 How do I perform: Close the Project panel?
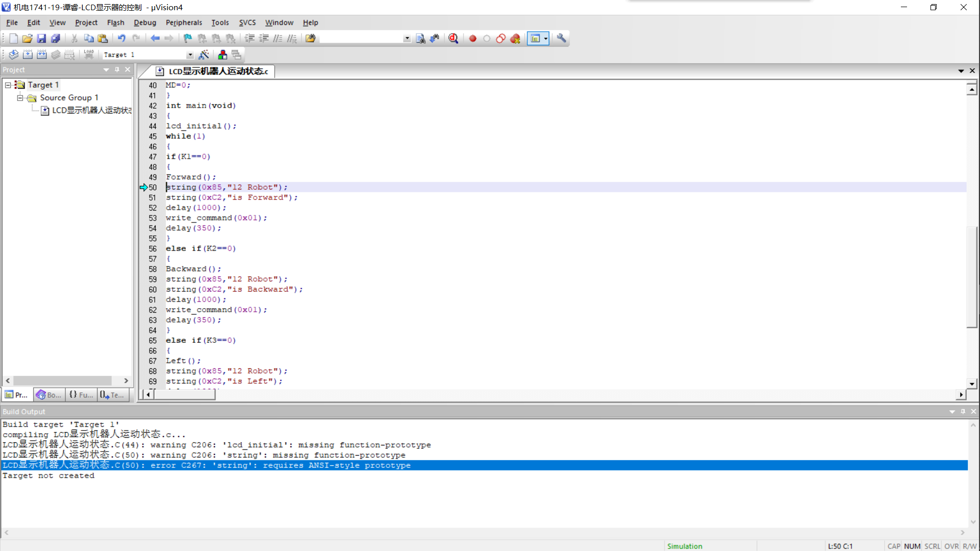tap(128, 69)
